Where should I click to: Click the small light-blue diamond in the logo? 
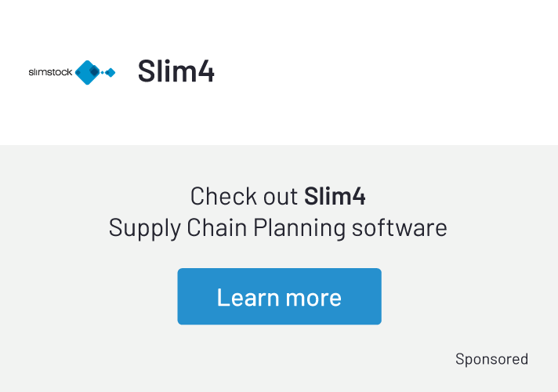pos(111,72)
